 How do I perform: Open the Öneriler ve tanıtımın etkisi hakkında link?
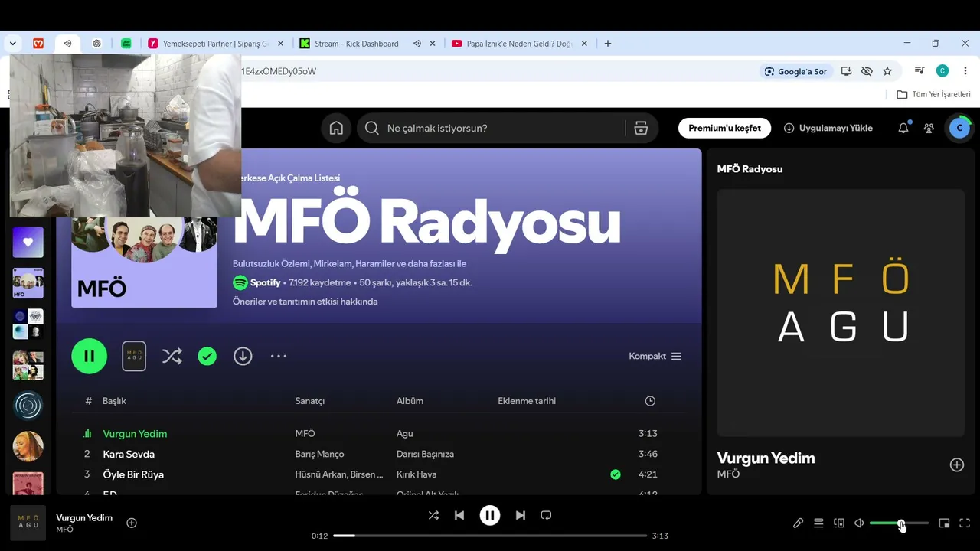305,302
